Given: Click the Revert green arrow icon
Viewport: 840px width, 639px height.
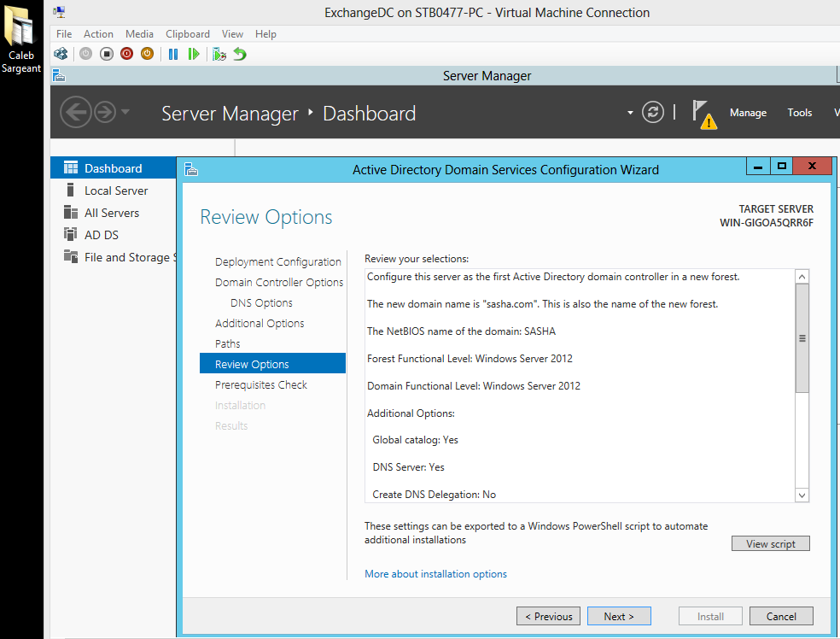Looking at the screenshot, I should coord(240,54).
